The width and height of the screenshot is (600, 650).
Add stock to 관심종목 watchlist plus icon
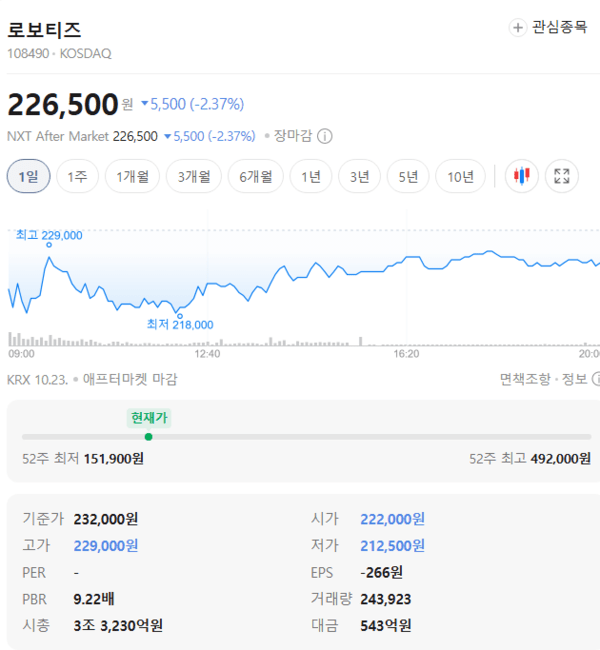click(x=517, y=28)
